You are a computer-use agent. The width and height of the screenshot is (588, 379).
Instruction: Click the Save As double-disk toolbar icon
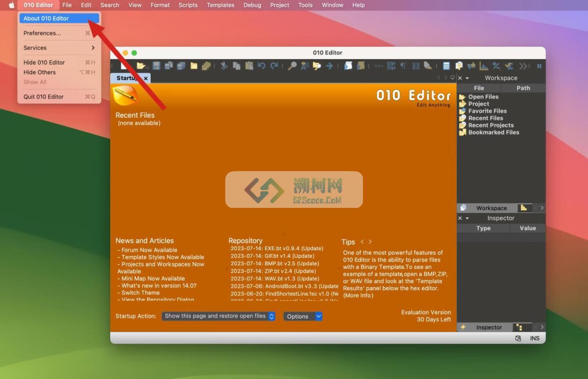pyautogui.click(x=169, y=66)
